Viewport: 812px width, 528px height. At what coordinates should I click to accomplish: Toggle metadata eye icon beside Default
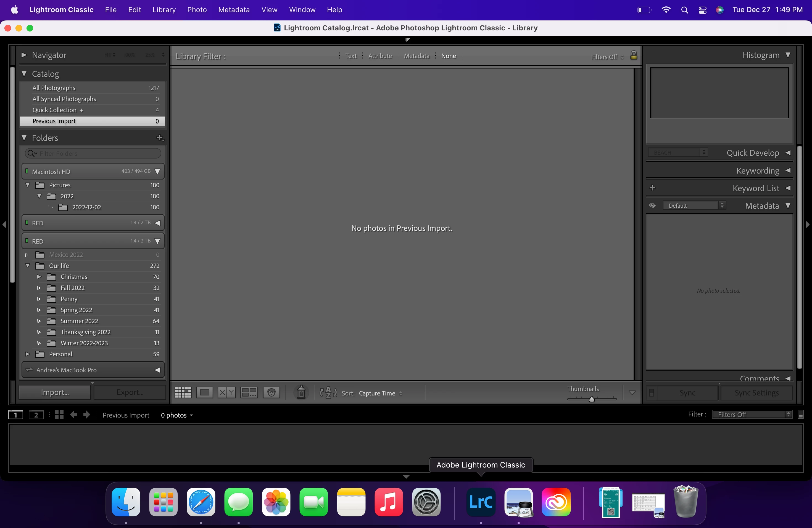652,206
